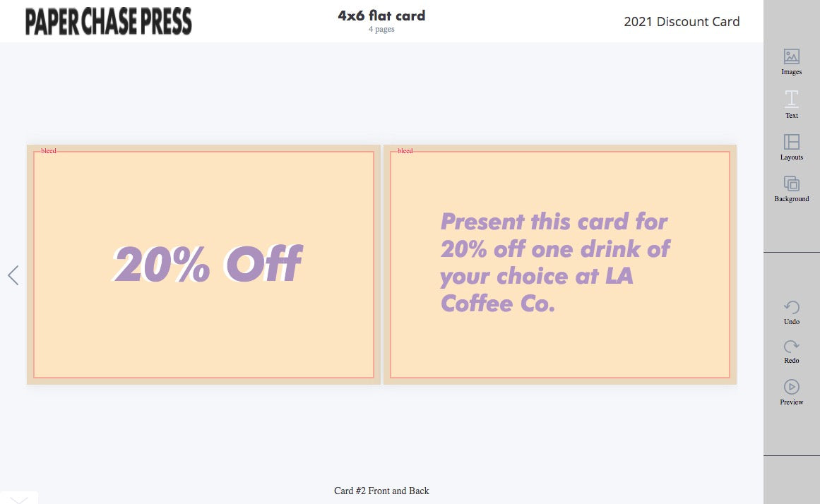Screen dimensions: 820x504
Task: Open the Images panel icon
Action: (791, 56)
